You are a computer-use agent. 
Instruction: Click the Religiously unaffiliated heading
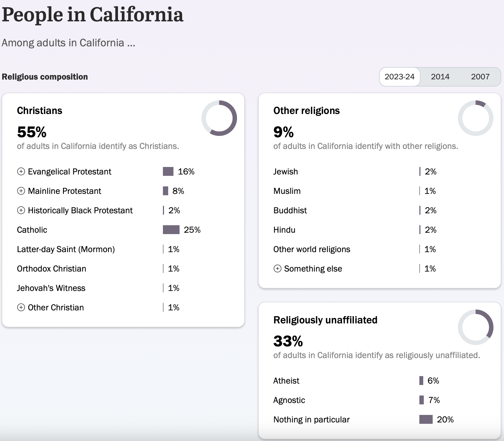click(325, 320)
